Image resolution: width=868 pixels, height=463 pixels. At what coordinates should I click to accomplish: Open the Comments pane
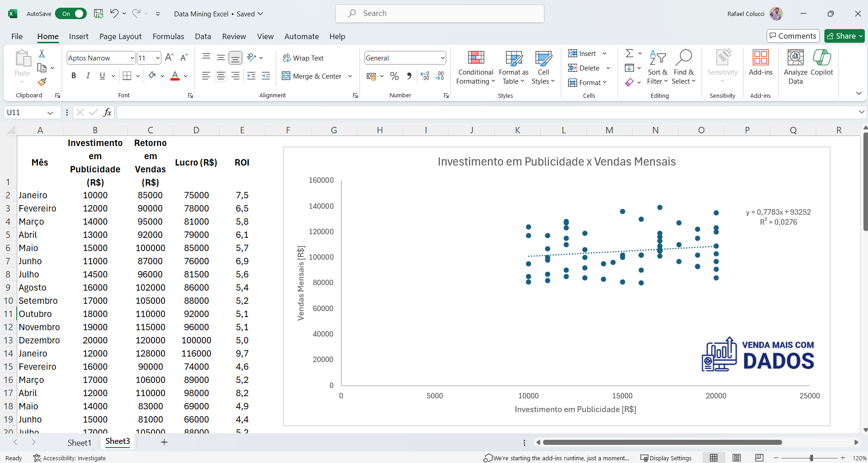(x=793, y=36)
